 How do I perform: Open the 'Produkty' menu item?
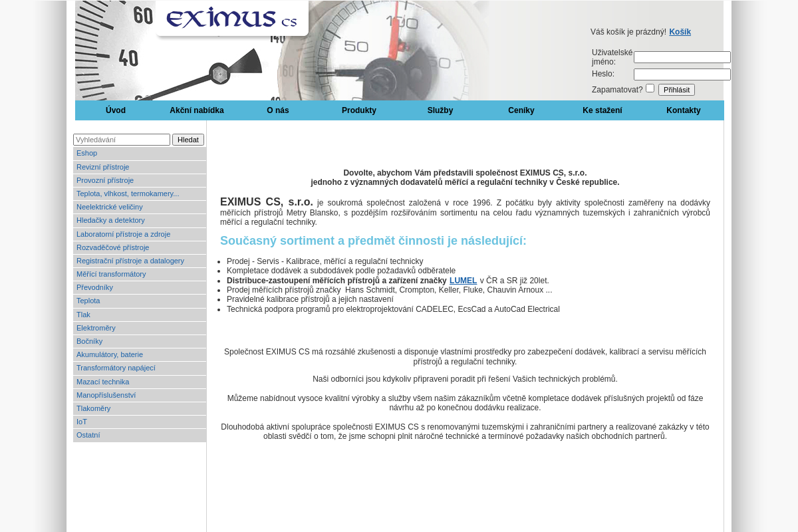(359, 110)
